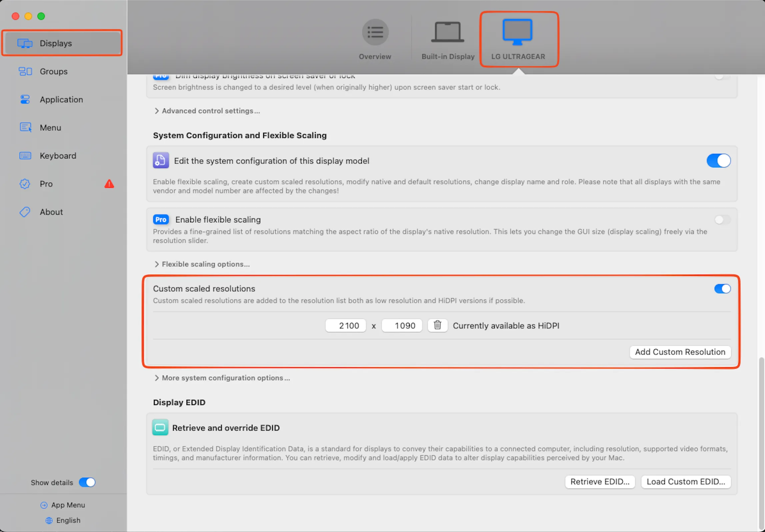
Task: Expand Flexible scaling options
Action: click(x=202, y=264)
